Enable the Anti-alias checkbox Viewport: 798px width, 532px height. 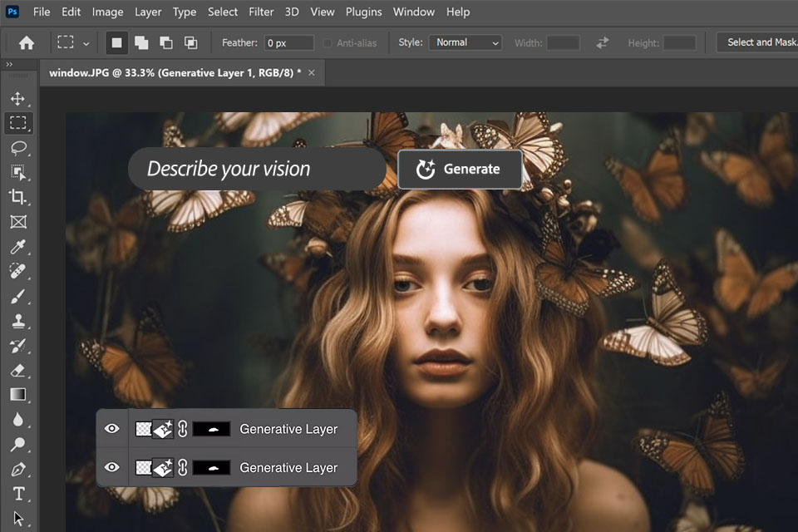tap(328, 43)
